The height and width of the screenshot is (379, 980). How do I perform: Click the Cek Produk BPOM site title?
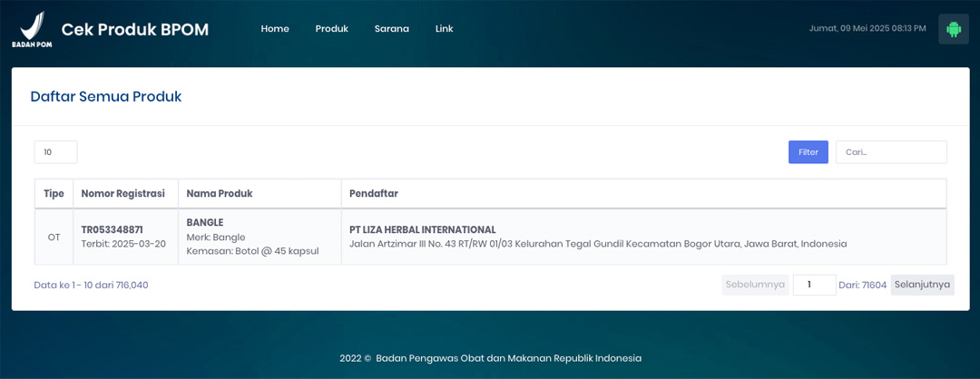[x=135, y=30]
